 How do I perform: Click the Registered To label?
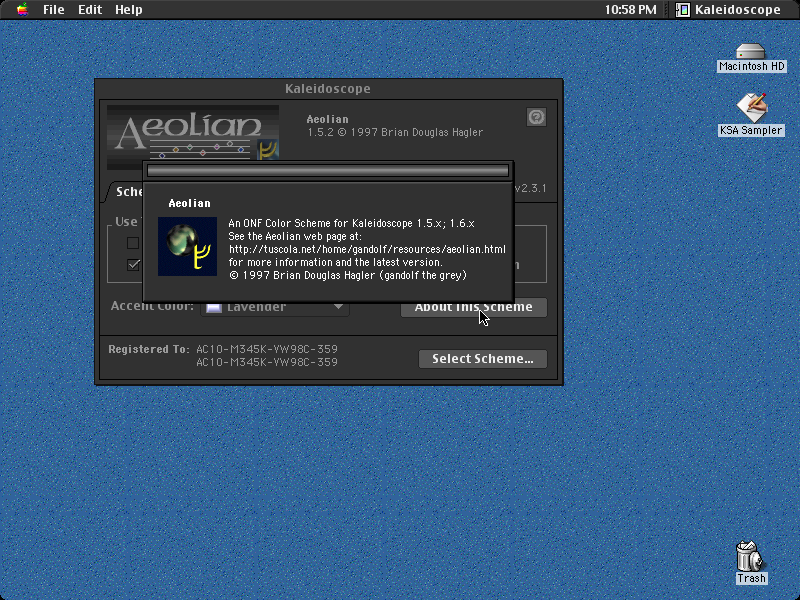click(x=148, y=349)
